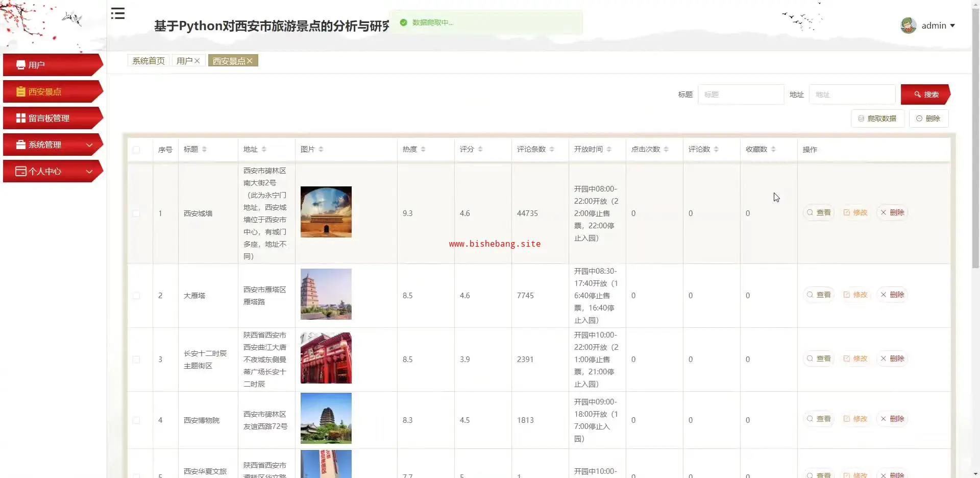Close the 用户 tab with its X icon
Viewport: 980px width, 478px height.
pos(197,61)
